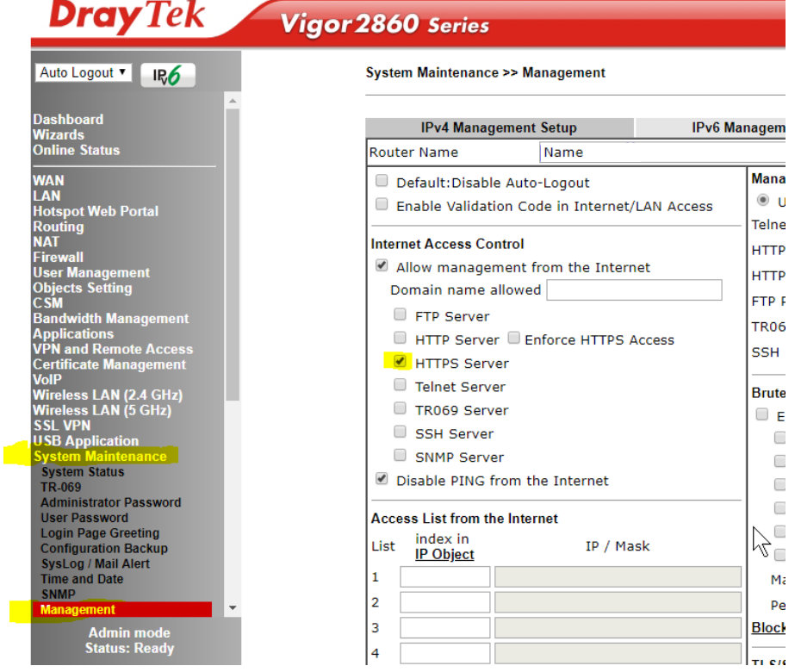Enable the TR069 Server checkbox
This screenshot has height=672, width=795.
(400, 408)
